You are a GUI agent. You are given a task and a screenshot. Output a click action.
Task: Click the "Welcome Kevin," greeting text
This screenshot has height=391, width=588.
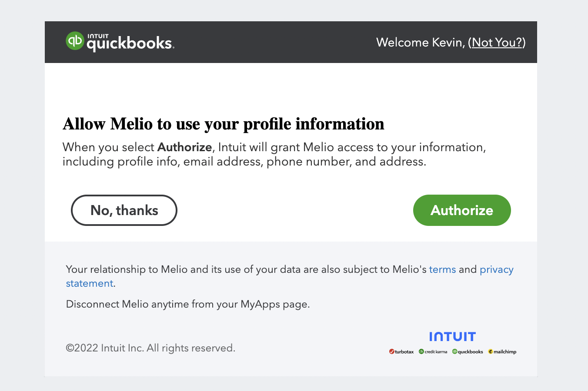[x=421, y=43]
